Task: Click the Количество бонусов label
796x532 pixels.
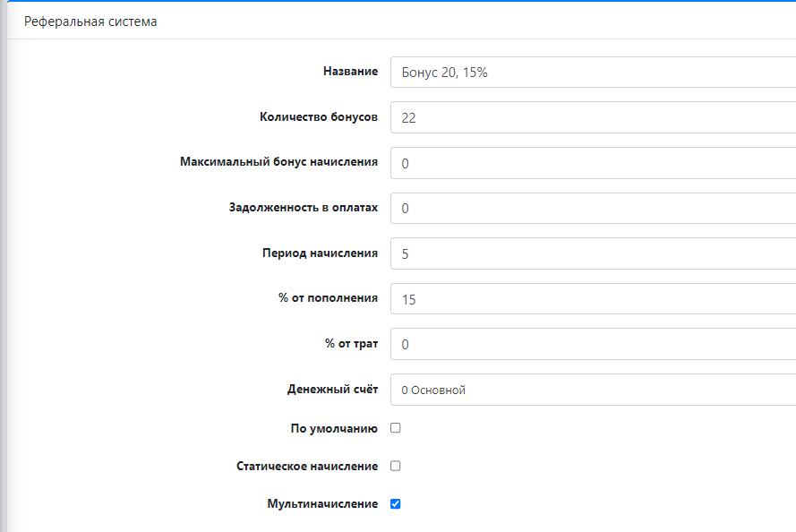Action: click(319, 117)
